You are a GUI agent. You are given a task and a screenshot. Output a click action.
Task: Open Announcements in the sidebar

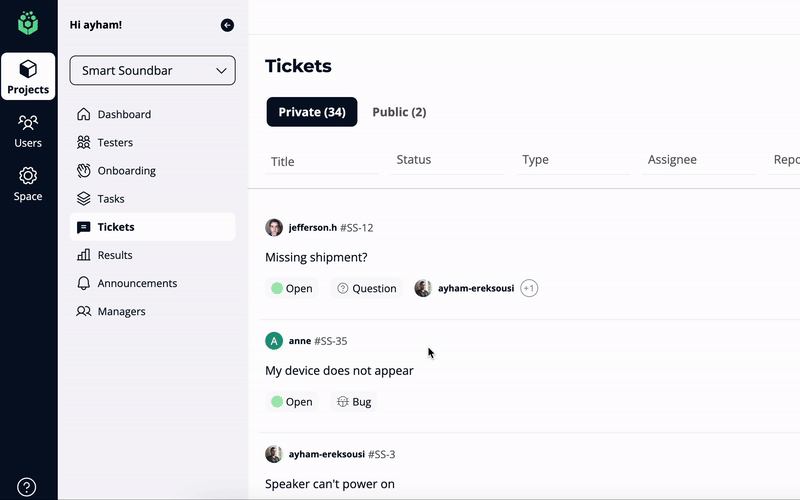(153, 283)
